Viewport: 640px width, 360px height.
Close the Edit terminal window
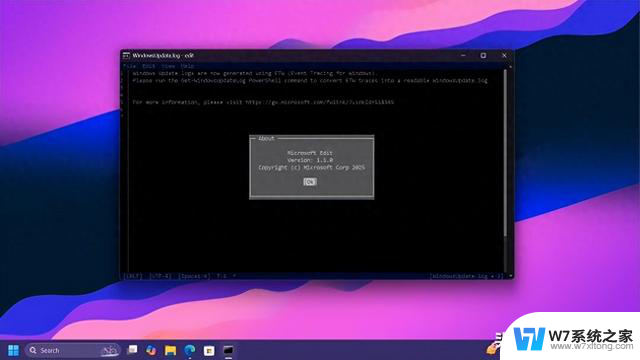(504, 56)
